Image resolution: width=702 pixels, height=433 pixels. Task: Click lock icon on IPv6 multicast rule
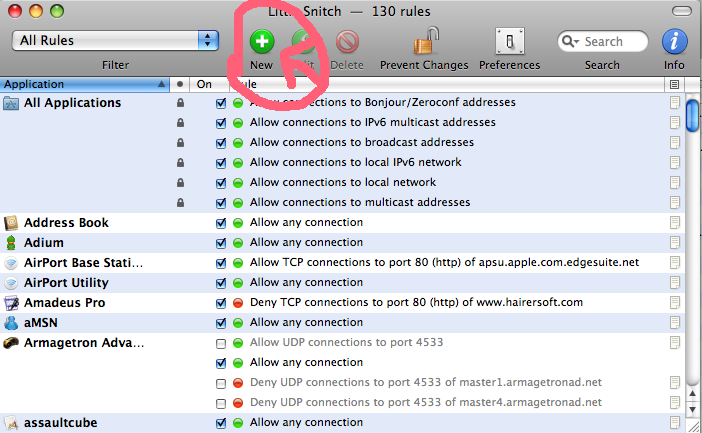pyautogui.click(x=180, y=123)
